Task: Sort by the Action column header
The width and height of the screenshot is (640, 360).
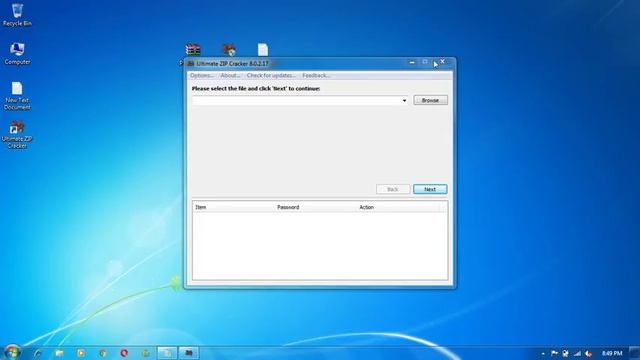Action: pyautogui.click(x=398, y=207)
